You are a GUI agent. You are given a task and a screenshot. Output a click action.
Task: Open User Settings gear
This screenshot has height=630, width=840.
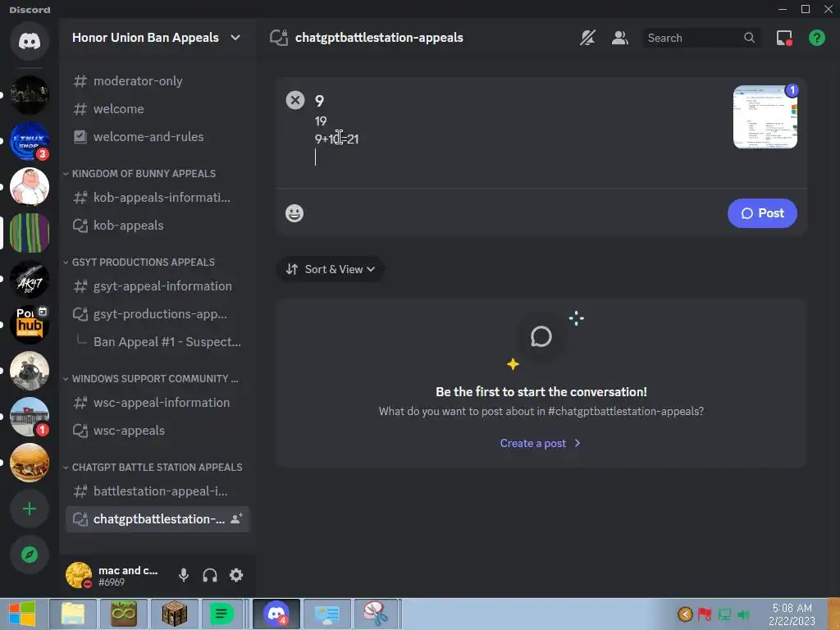(x=236, y=575)
